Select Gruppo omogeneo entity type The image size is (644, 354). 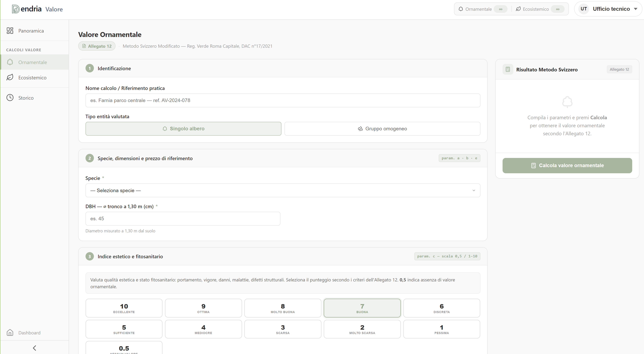click(x=382, y=129)
